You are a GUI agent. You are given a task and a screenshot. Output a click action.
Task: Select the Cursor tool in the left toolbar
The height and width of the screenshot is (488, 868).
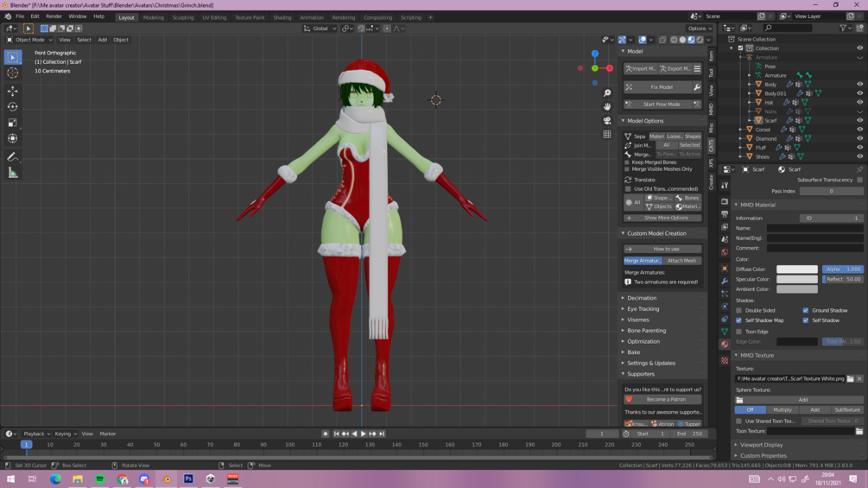tap(13, 73)
